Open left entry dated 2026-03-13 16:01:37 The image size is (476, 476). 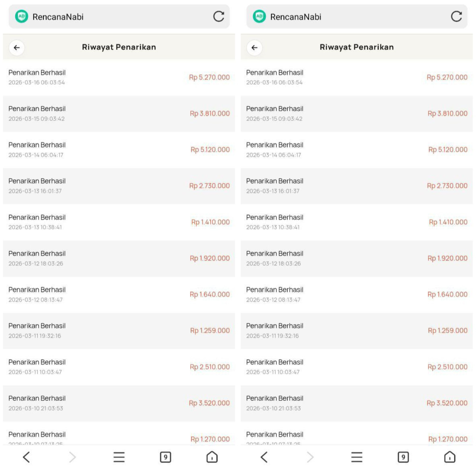[119, 186]
